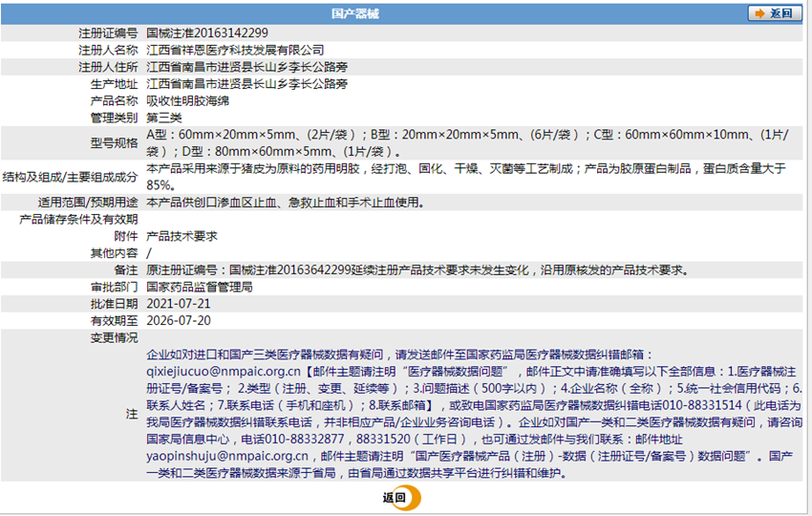Viewport: 812px width, 516px height.
Task: Select registrant name 江西省祥恩医疗科技发展有限公司
Action: (x=235, y=51)
